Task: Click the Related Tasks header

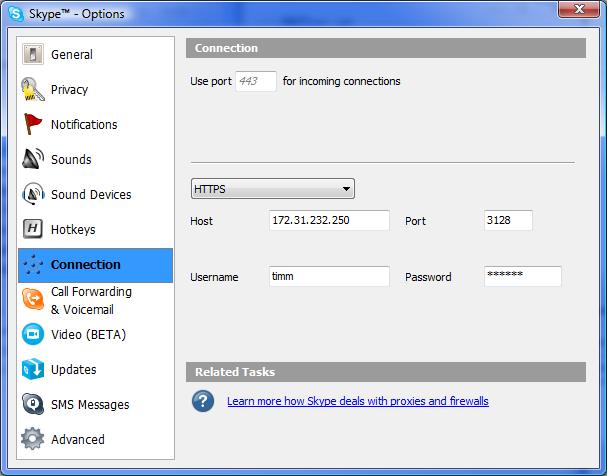Action: click(386, 372)
